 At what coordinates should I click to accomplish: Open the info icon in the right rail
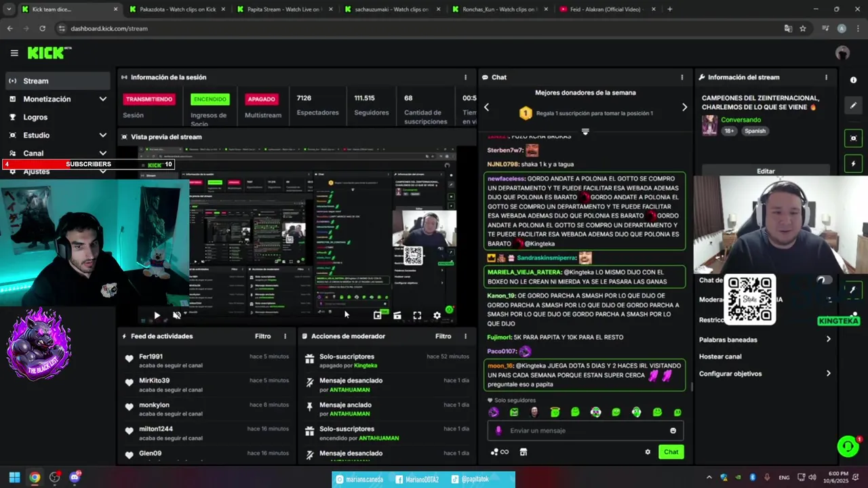pyautogui.click(x=853, y=80)
